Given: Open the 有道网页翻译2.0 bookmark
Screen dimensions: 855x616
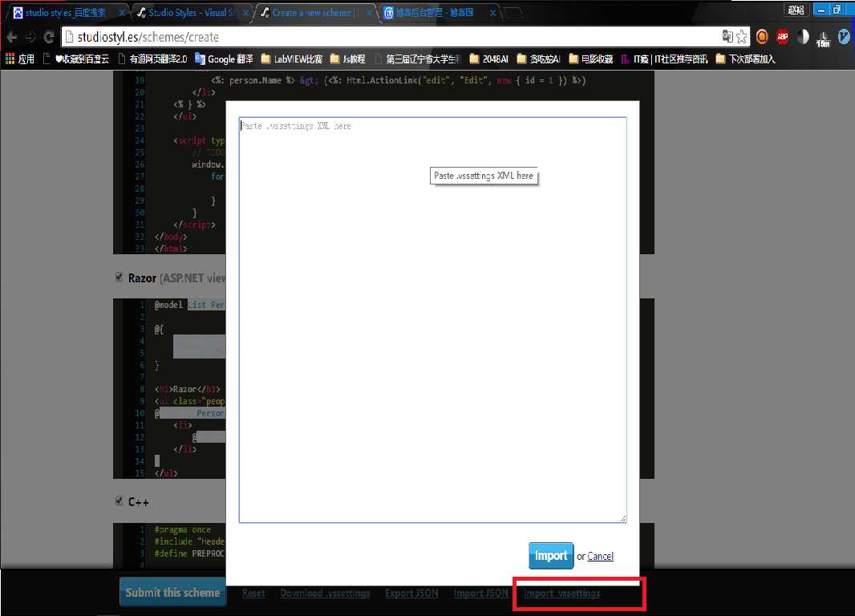Looking at the screenshot, I should point(152,59).
